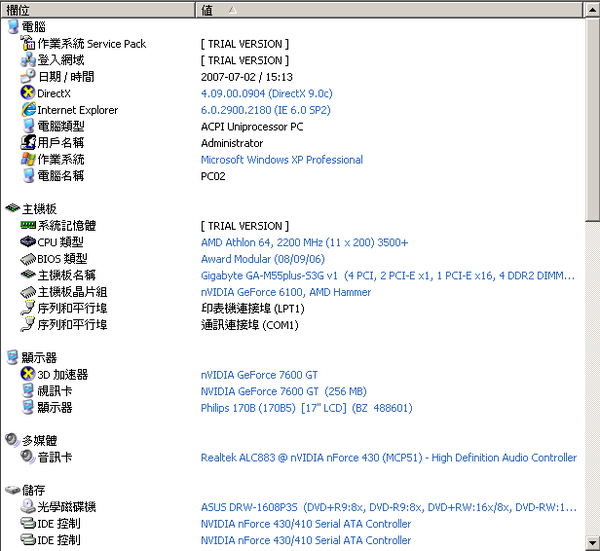Click the Windows flag icon beside 作業系統
Screen dimensions: 600x551
coord(28,159)
